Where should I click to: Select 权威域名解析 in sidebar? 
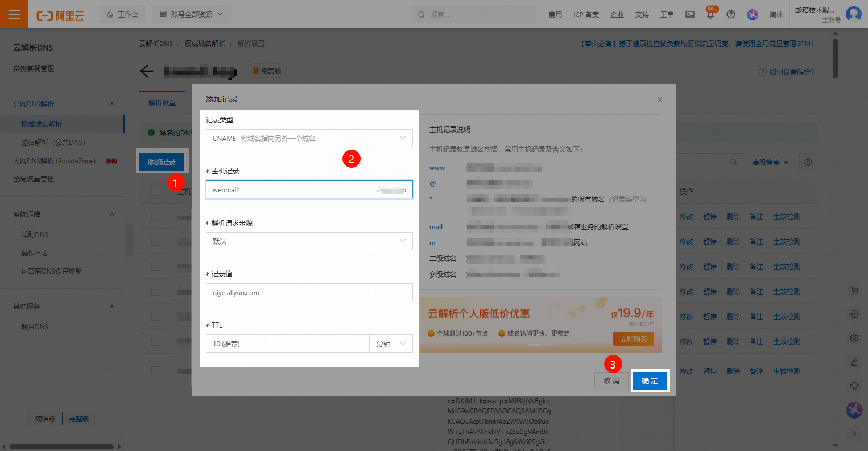coord(42,124)
